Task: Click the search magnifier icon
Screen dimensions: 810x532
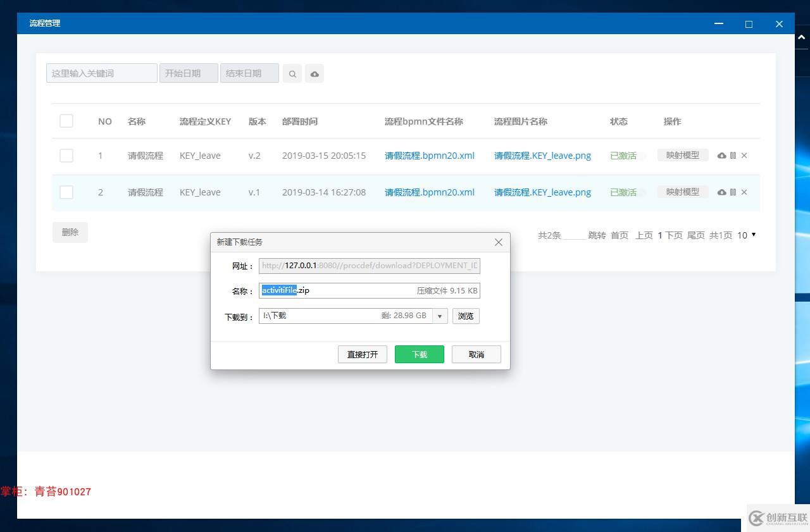Action: pyautogui.click(x=292, y=73)
